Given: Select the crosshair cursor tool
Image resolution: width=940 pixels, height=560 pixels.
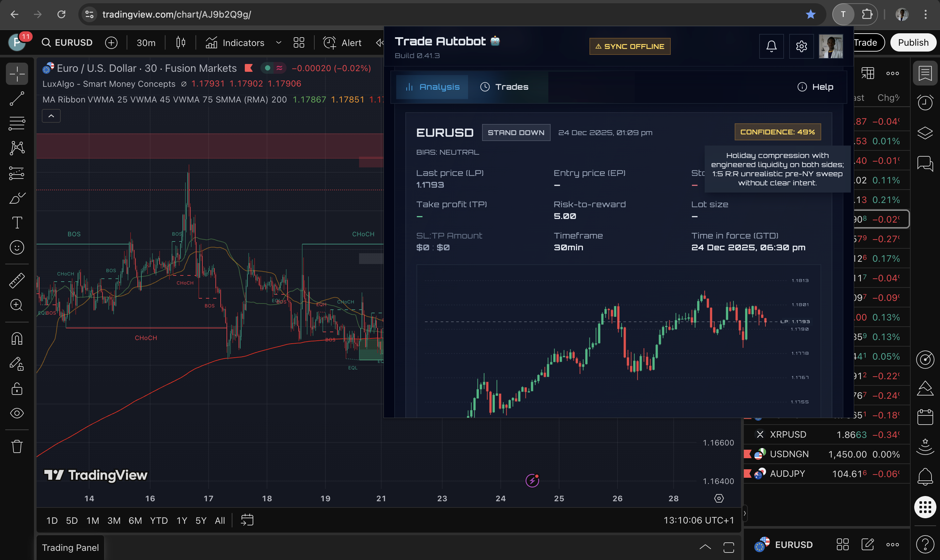Looking at the screenshot, I should (x=17, y=74).
